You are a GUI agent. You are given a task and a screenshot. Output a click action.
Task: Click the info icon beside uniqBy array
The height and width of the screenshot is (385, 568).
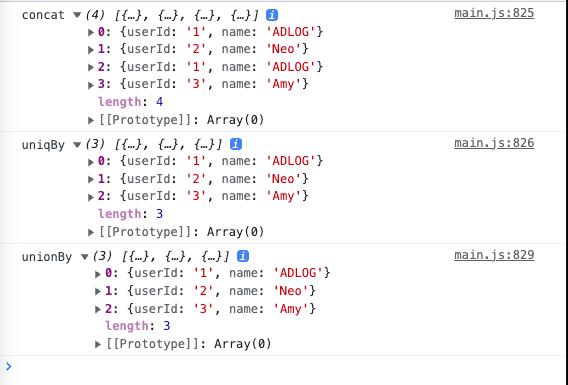point(236,144)
